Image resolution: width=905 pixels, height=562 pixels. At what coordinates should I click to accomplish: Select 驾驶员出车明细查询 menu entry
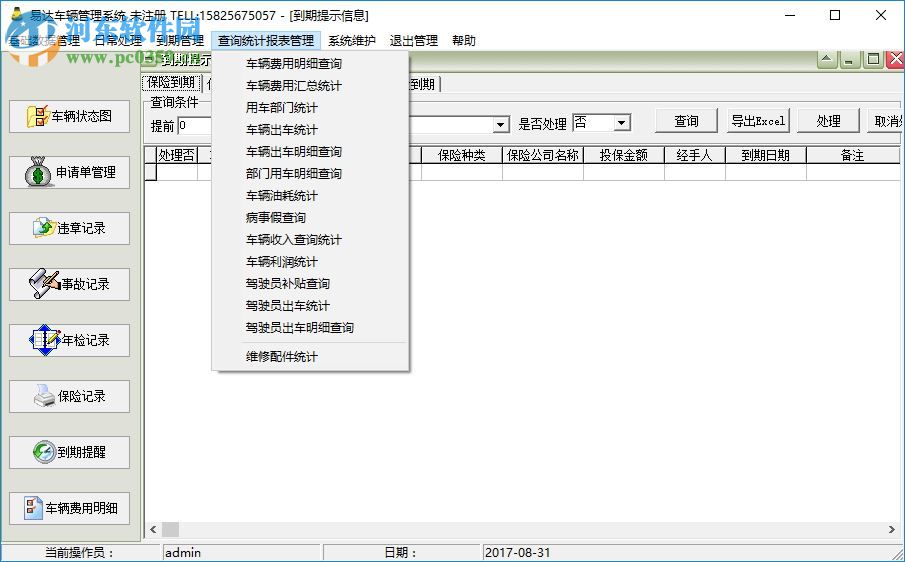click(x=311, y=327)
